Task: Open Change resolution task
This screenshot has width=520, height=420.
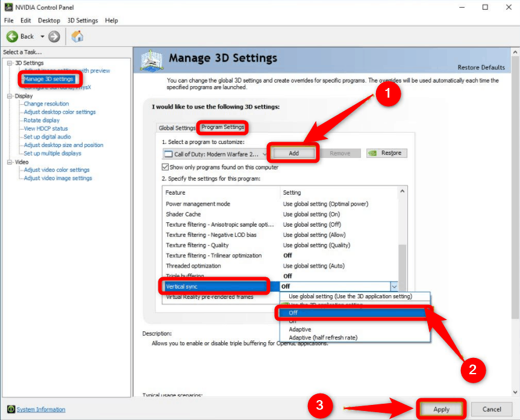Action: click(x=46, y=104)
